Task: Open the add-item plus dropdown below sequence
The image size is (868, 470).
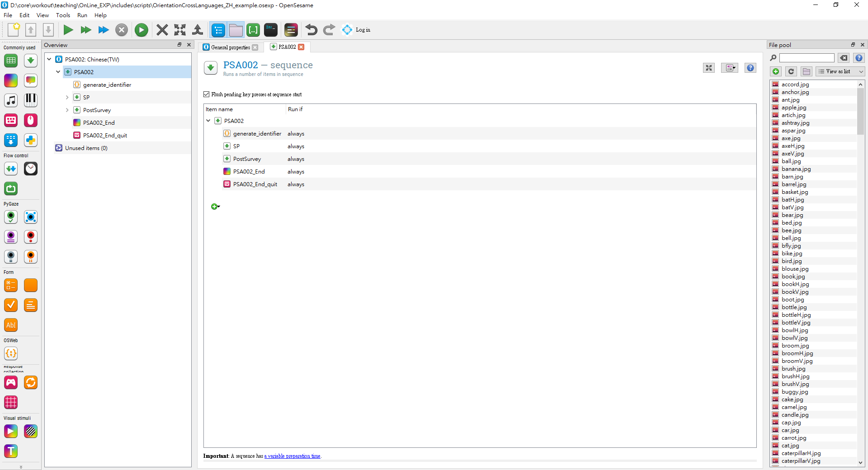Action: [216, 207]
